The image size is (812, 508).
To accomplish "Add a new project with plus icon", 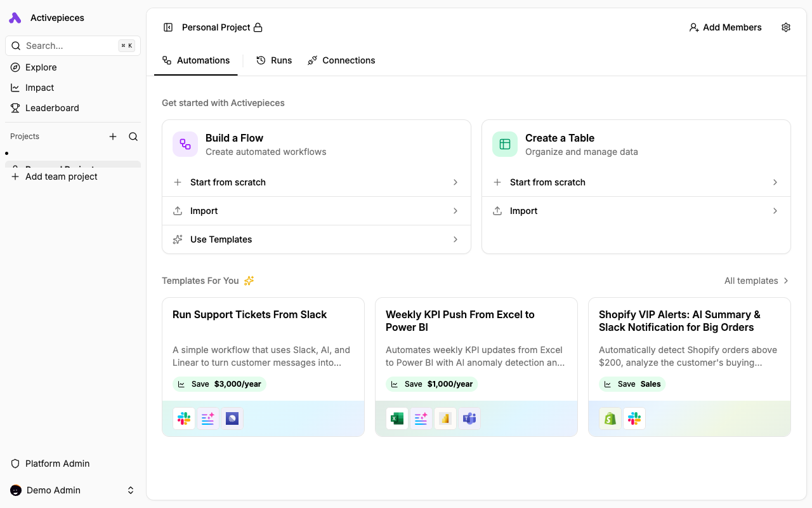I will click(x=113, y=137).
